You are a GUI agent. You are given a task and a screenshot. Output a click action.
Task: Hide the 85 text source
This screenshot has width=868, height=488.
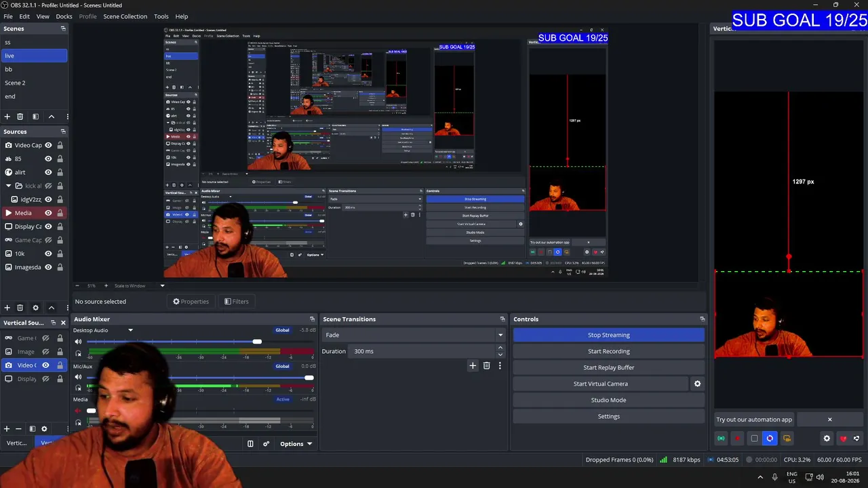[48, 159]
